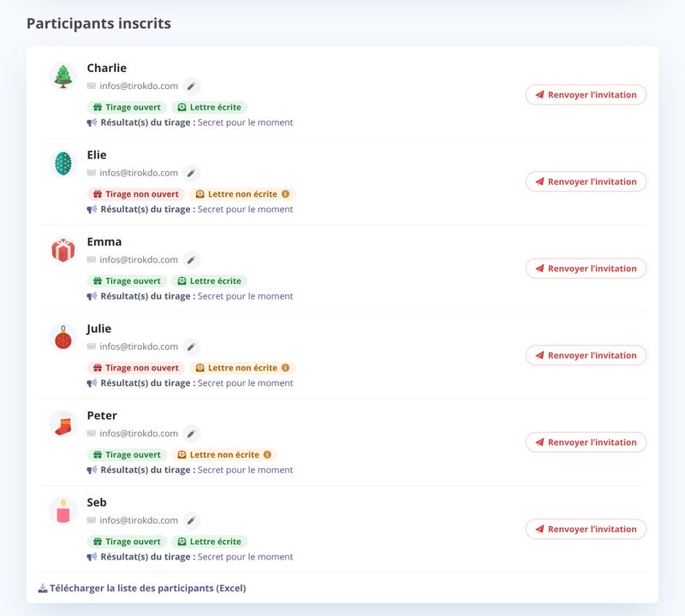Click Peter's Christmas stocking avatar
This screenshot has height=616, width=685.
tap(63, 423)
